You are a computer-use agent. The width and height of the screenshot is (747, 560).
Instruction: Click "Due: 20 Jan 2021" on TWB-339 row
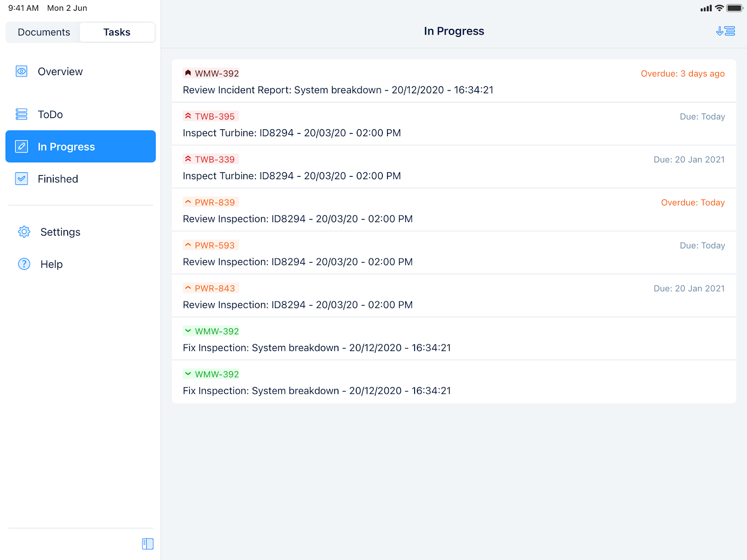[x=689, y=160]
